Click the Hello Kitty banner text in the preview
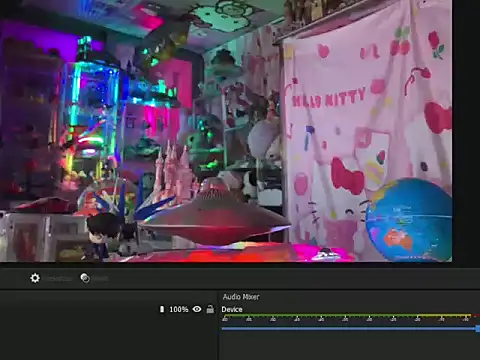 point(329,98)
